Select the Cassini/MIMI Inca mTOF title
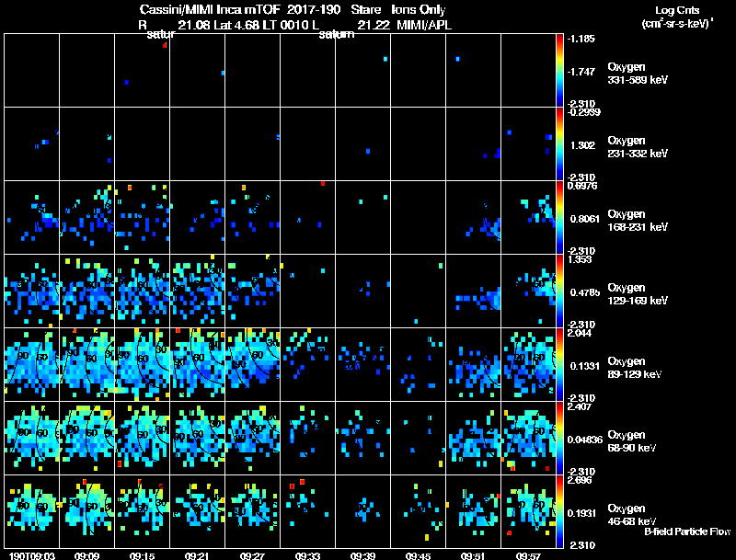The width and height of the screenshot is (736, 560). click(210, 9)
